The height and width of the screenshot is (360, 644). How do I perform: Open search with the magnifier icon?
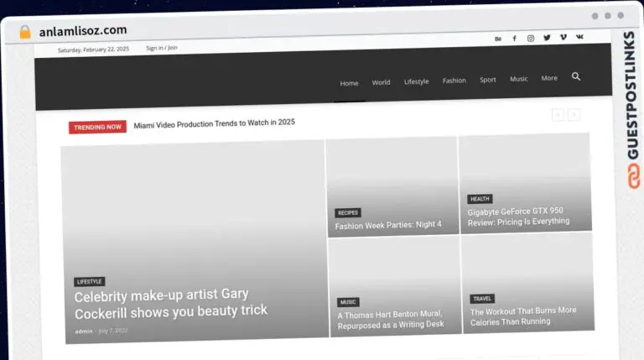(x=576, y=76)
